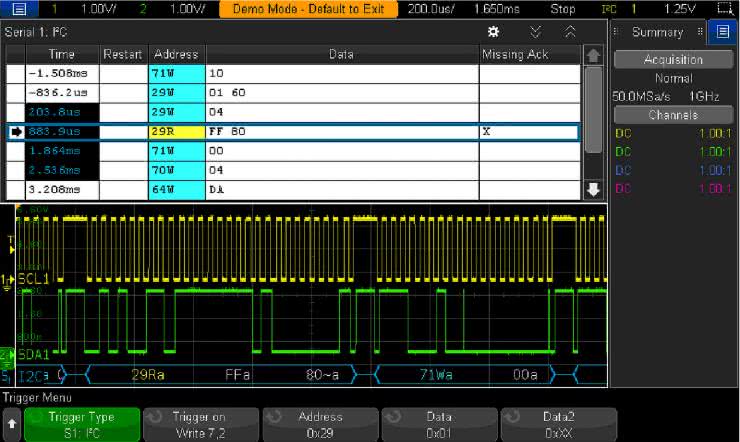The height and width of the screenshot is (442, 740).
Task: Click the Address 0x29 softkey
Action: 320,424
